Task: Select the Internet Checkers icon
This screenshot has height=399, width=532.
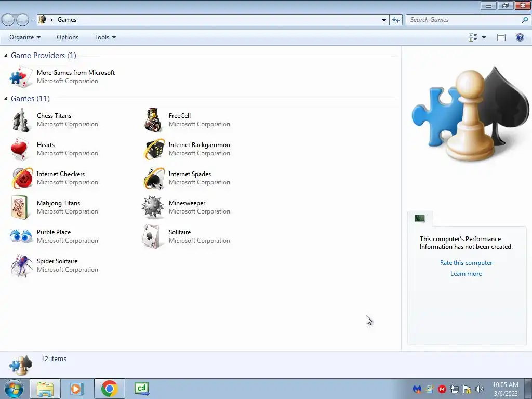Action: coord(22,178)
